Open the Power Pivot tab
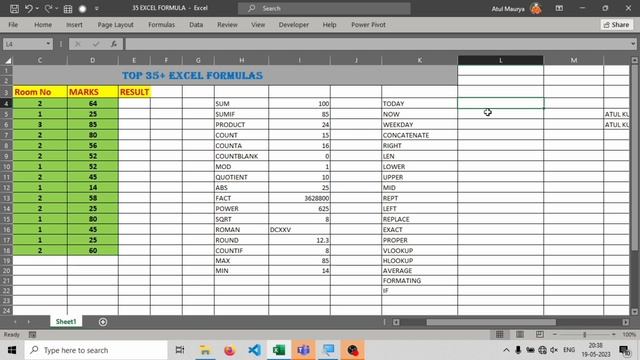Image resolution: width=640 pixels, height=360 pixels. pyautogui.click(x=368, y=24)
